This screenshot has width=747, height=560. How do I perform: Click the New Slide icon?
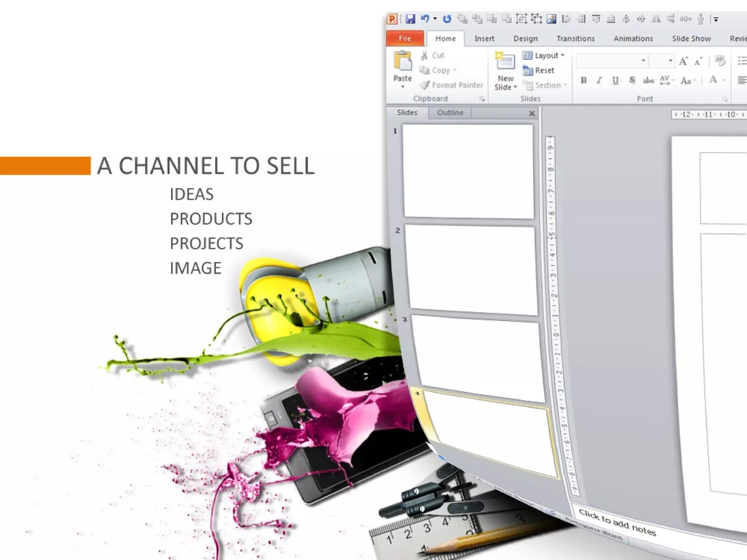tap(505, 61)
